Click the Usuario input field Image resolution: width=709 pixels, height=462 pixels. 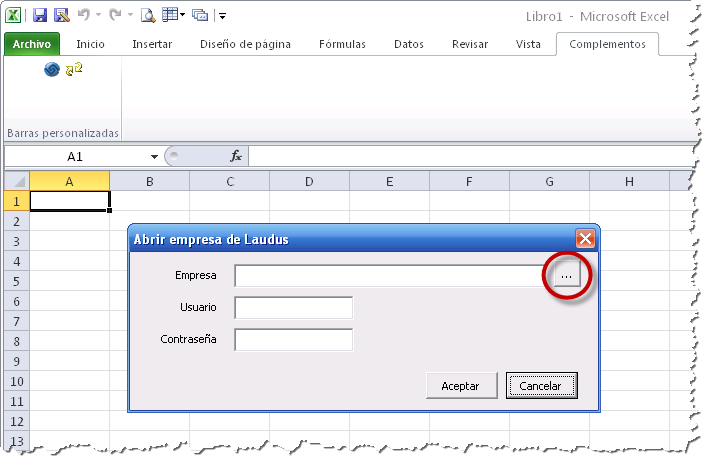pos(293,308)
